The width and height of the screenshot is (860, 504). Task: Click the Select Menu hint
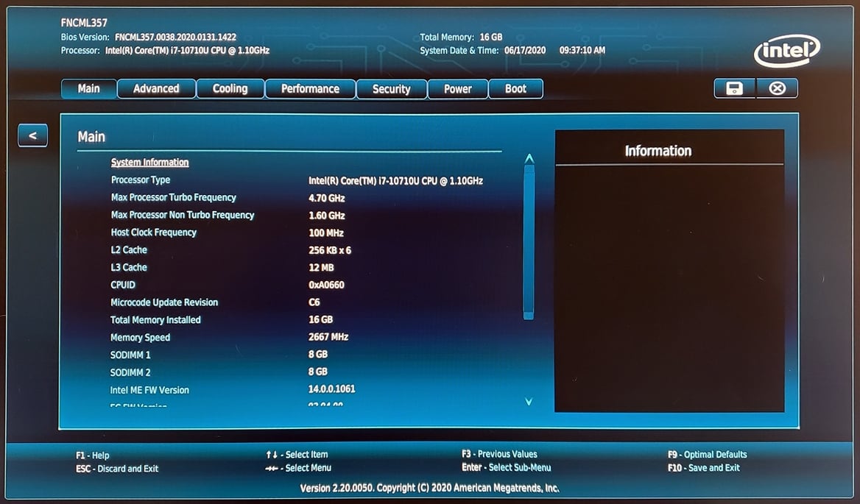coord(297,468)
